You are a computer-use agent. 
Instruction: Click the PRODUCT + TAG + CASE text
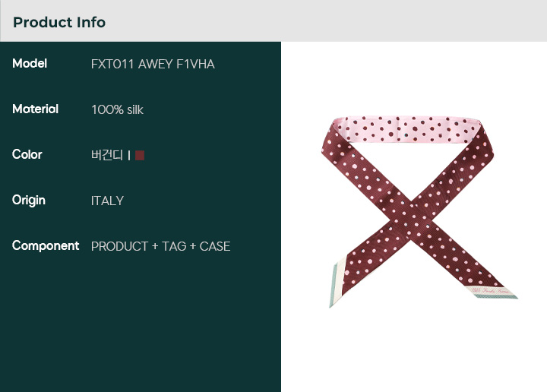(160, 246)
